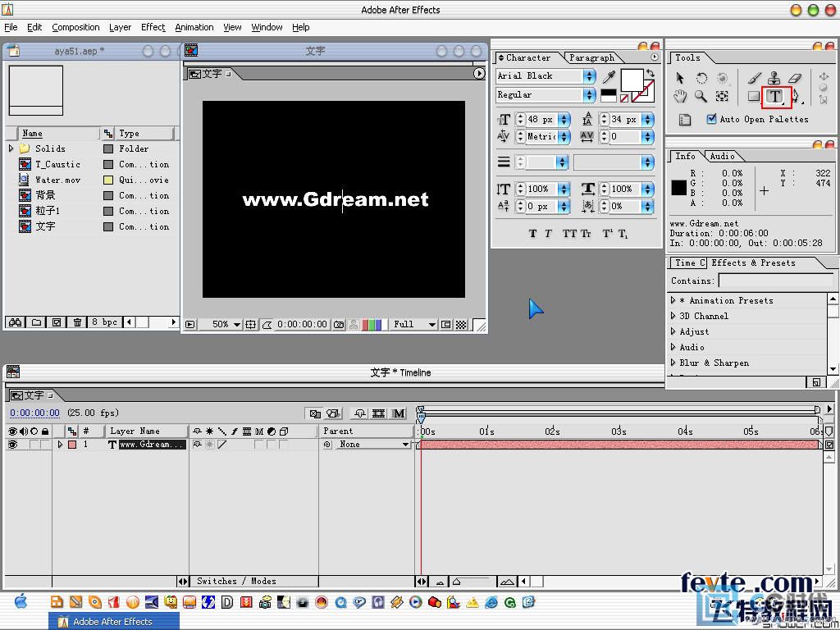Open the Parent None dropdown for layer 1

pos(373,445)
